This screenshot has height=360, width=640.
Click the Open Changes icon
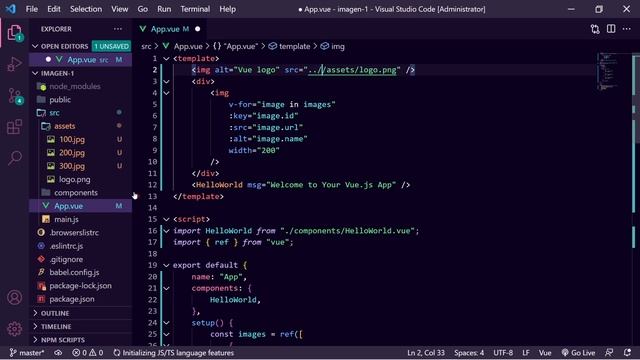coord(595,29)
